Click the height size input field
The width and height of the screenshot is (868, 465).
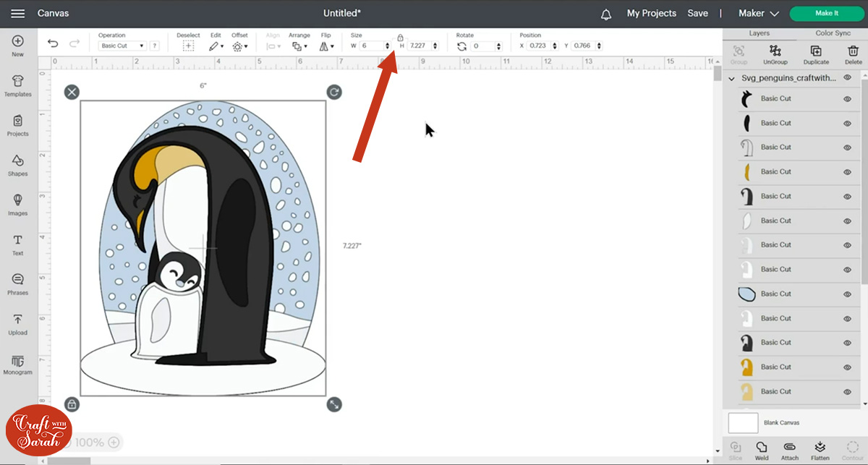[x=419, y=46]
